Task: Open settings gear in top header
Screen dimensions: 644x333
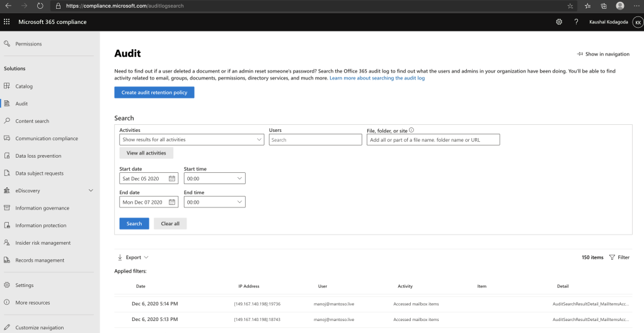Action: (x=559, y=22)
